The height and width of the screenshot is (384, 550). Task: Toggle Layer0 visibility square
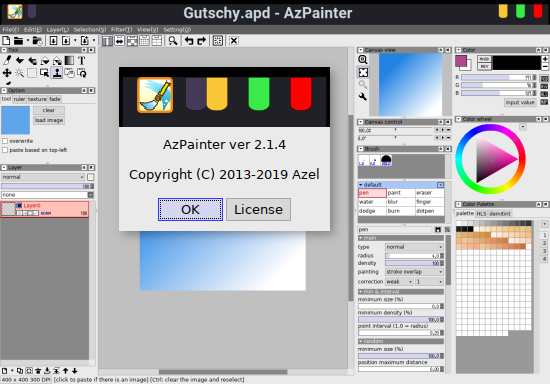tap(20, 206)
